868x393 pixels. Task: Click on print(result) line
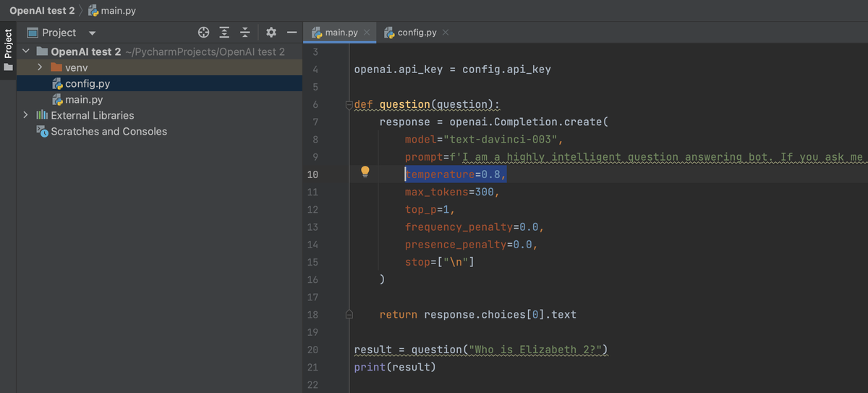395,367
